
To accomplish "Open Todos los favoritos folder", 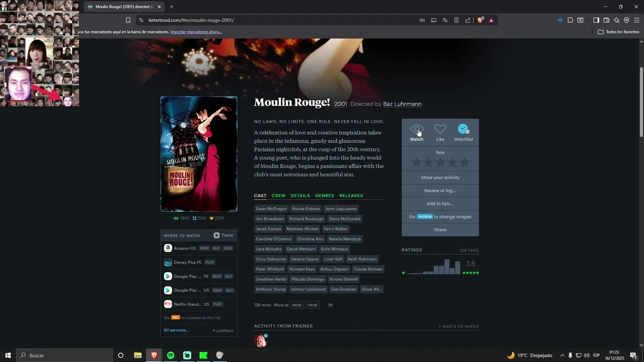I will point(618,32).
